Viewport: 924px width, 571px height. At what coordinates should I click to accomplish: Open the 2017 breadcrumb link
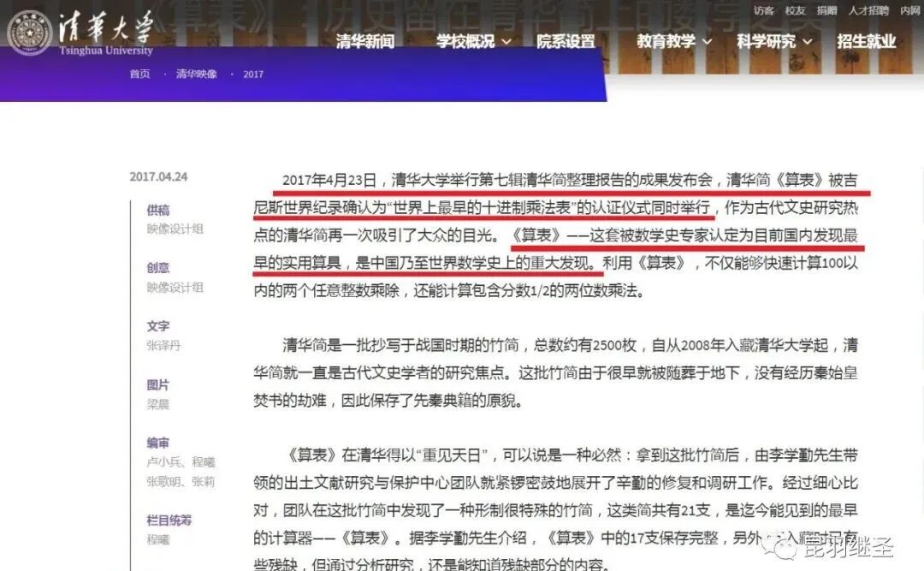[x=253, y=74]
